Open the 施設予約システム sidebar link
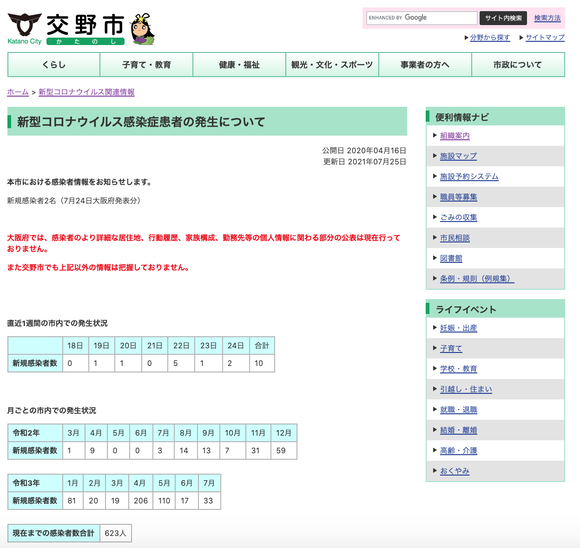This screenshot has height=548, width=580. tap(469, 176)
